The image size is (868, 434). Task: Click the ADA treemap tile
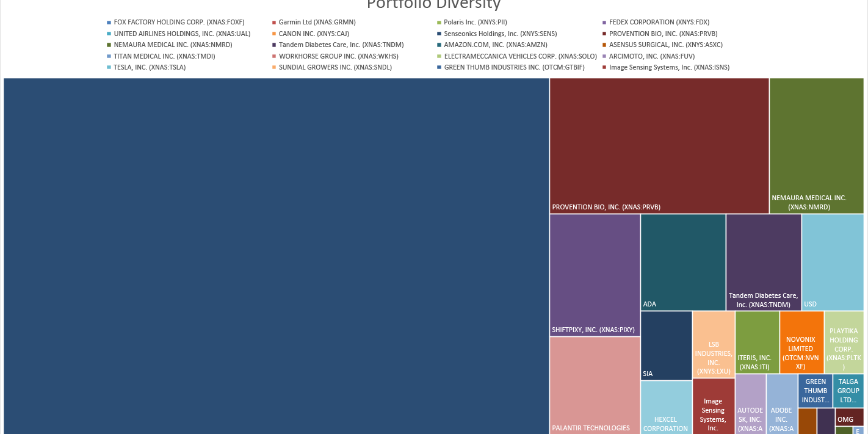(682, 261)
